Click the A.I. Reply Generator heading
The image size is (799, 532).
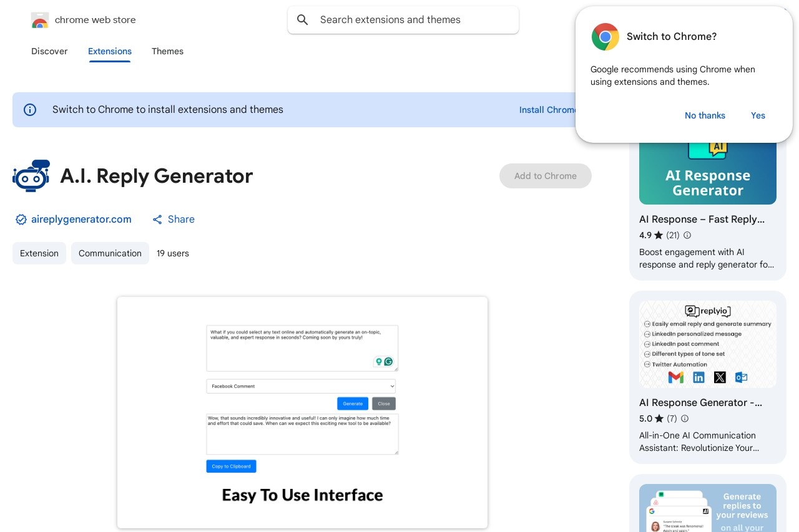156,176
